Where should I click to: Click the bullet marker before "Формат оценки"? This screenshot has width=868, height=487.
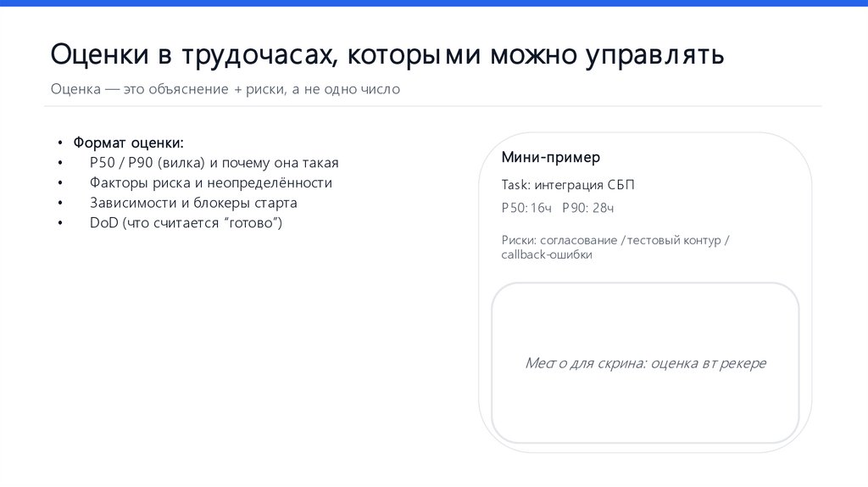pyautogui.click(x=61, y=143)
